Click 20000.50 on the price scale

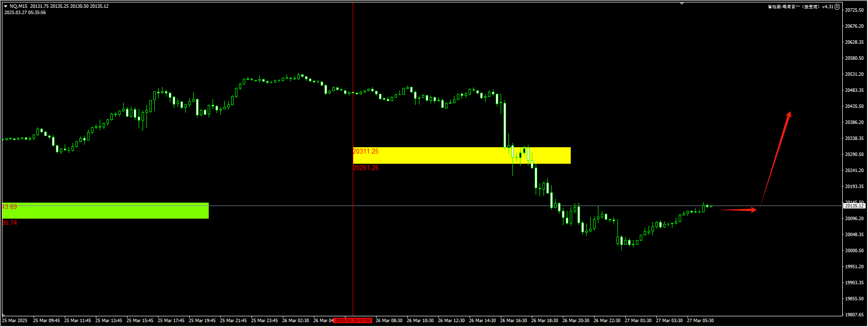point(854,251)
